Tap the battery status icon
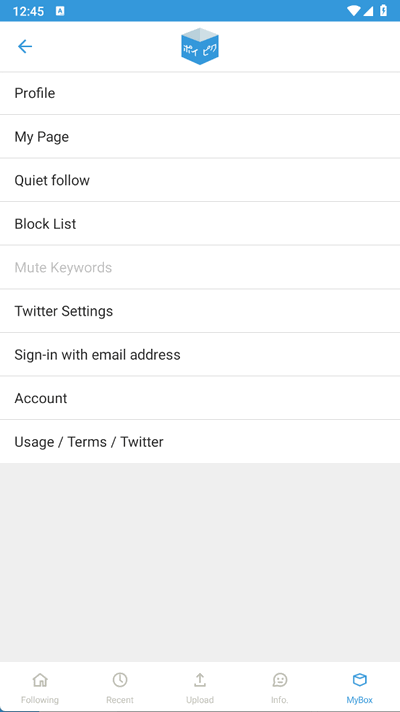This screenshot has height=712, width=400. pos(383,10)
